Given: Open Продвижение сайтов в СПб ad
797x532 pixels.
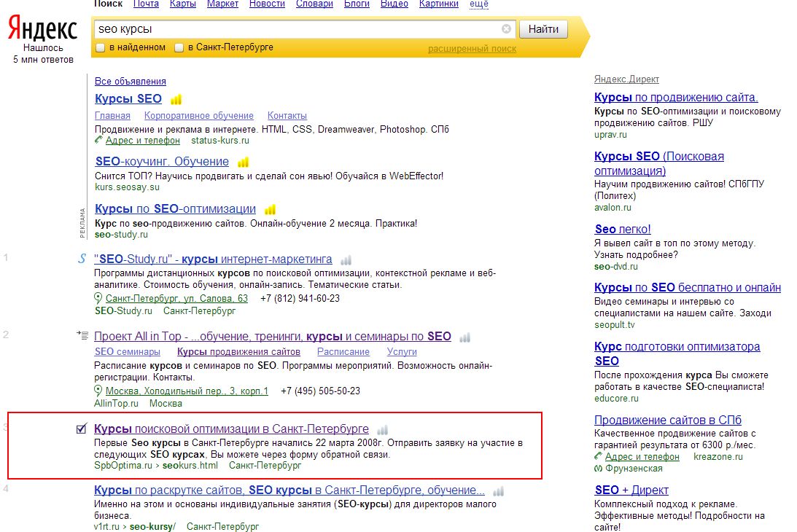Looking at the screenshot, I should click(x=668, y=420).
